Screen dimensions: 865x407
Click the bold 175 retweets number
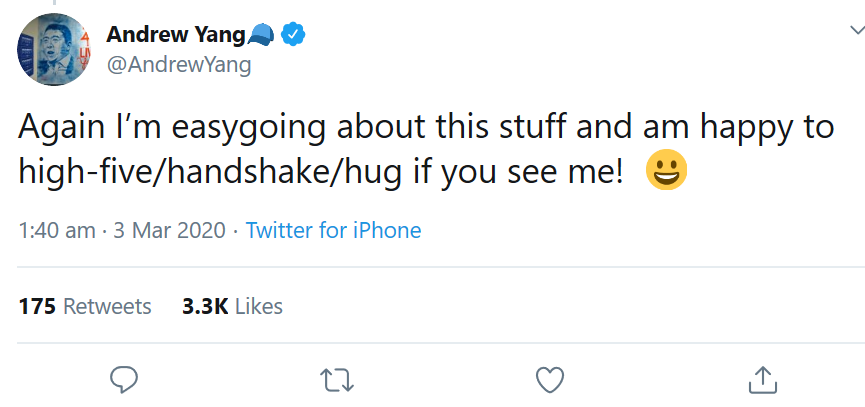[37, 306]
